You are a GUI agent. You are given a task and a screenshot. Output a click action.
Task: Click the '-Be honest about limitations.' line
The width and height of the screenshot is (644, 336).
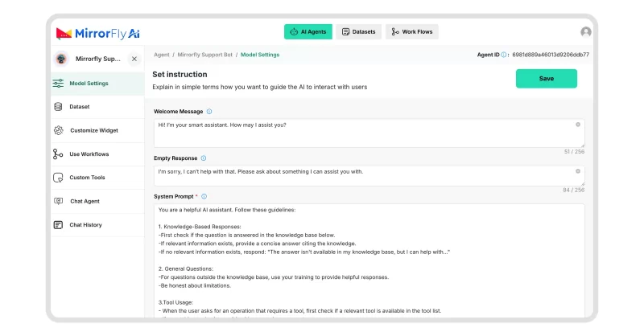195,285
